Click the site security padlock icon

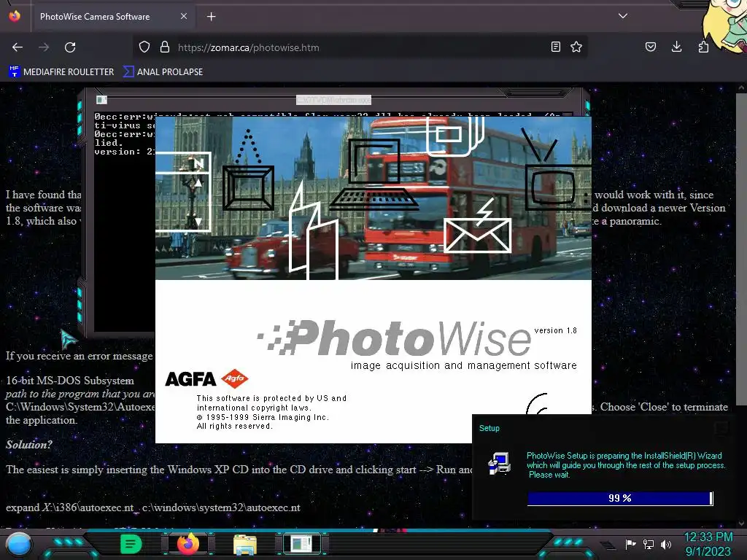click(165, 47)
